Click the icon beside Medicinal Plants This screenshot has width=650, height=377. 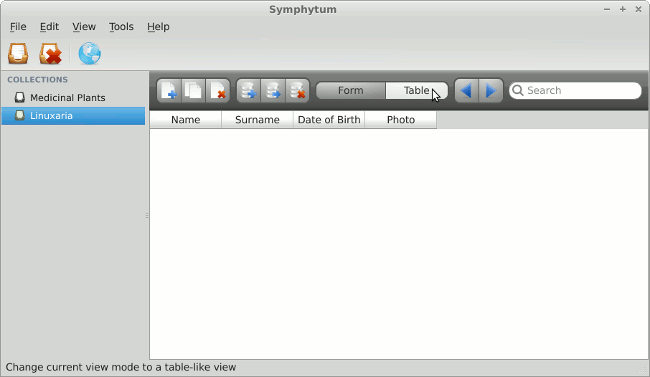click(x=19, y=97)
